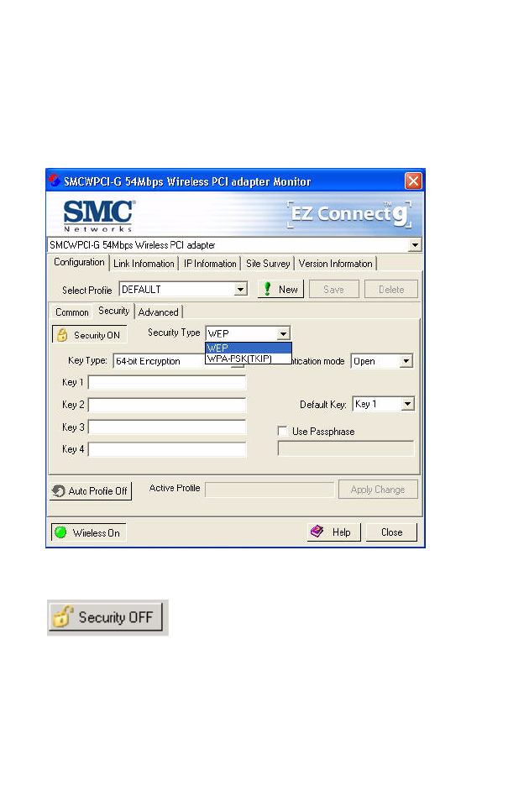The image size is (529, 812).
Task: Toggle the Security OFF button below the window
Action: (106, 617)
